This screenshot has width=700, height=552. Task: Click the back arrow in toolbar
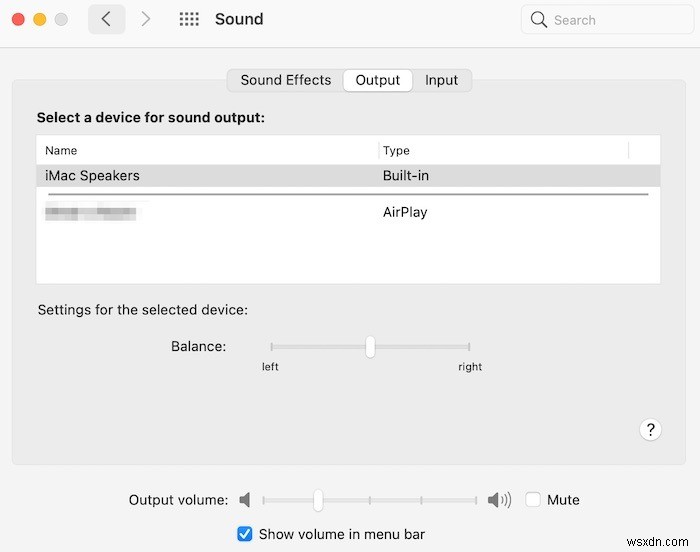107,19
